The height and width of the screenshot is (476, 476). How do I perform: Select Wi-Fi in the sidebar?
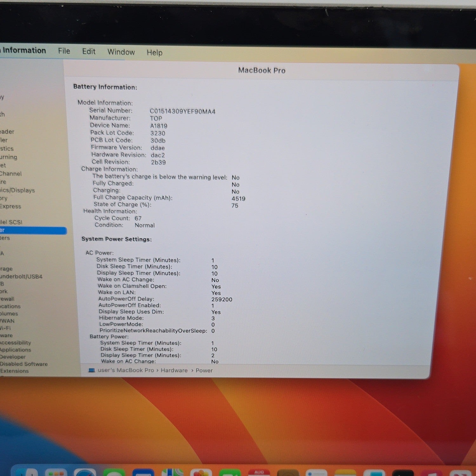[5, 328]
